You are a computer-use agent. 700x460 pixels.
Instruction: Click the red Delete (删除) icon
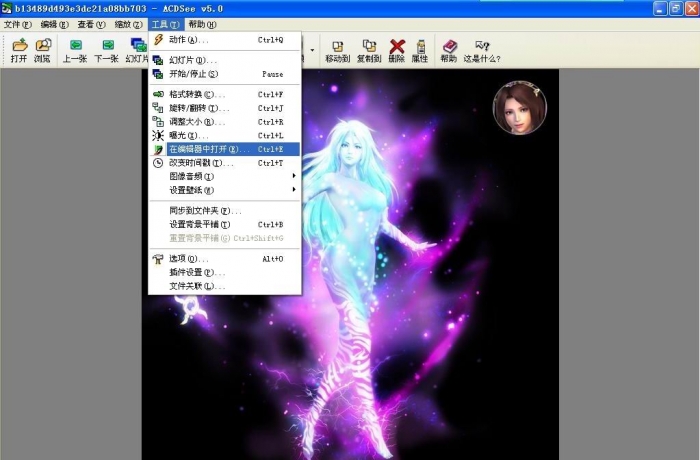(396, 50)
